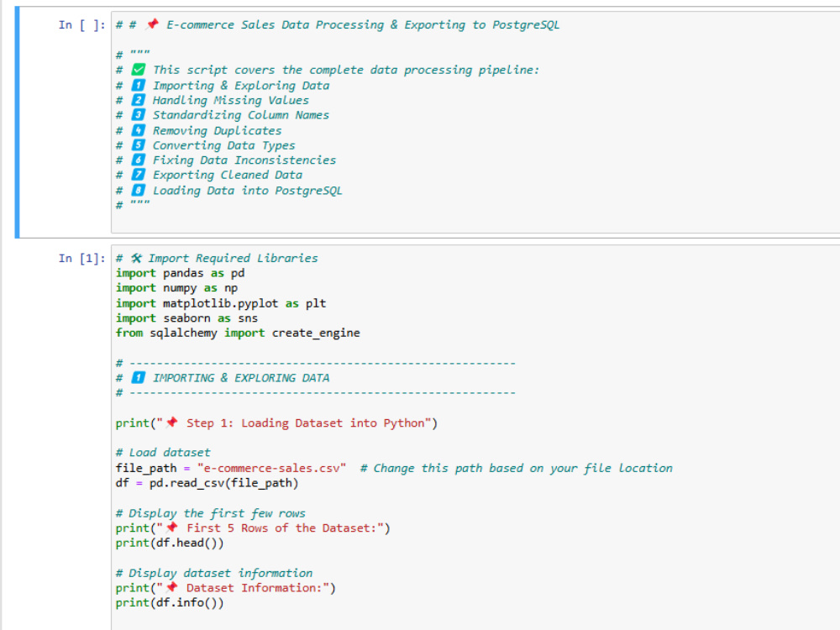The height and width of the screenshot is (630, 840).
Task: Click 'Standardizing Column Names' comment text
Action: pos(241,115)
